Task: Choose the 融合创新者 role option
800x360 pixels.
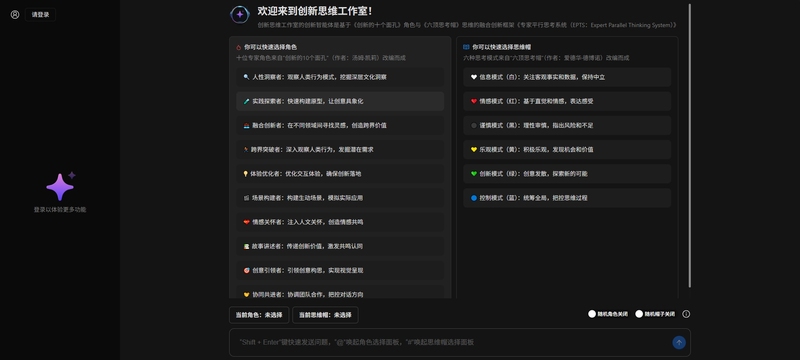Action: (340, 125)
